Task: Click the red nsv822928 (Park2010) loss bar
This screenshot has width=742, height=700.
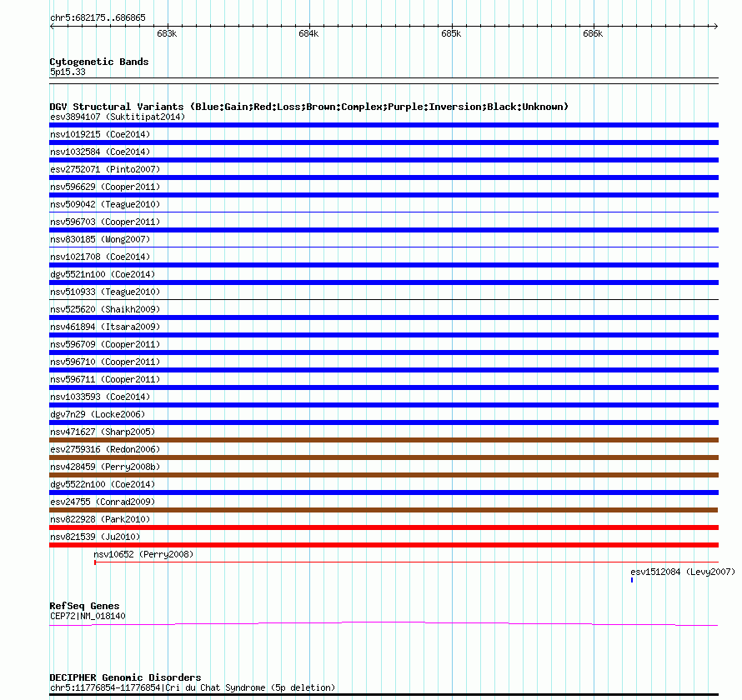Action: click(x=384, y=527)
